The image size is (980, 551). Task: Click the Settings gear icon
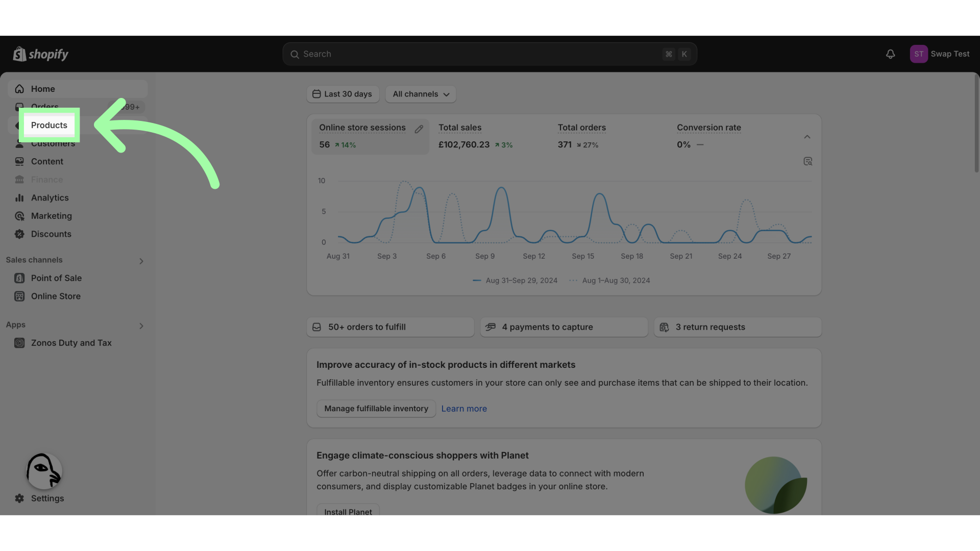(x=19, y=498)
